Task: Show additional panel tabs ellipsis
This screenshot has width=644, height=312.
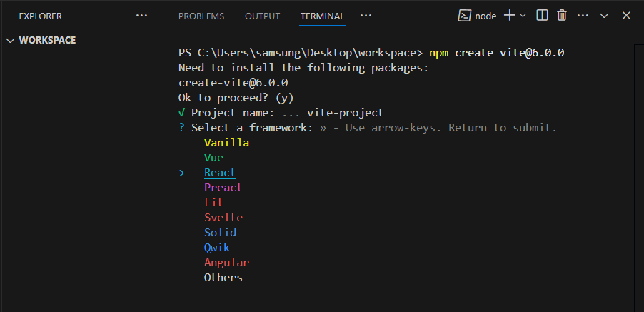Action: pyautogui.click(x=366, y=16)
